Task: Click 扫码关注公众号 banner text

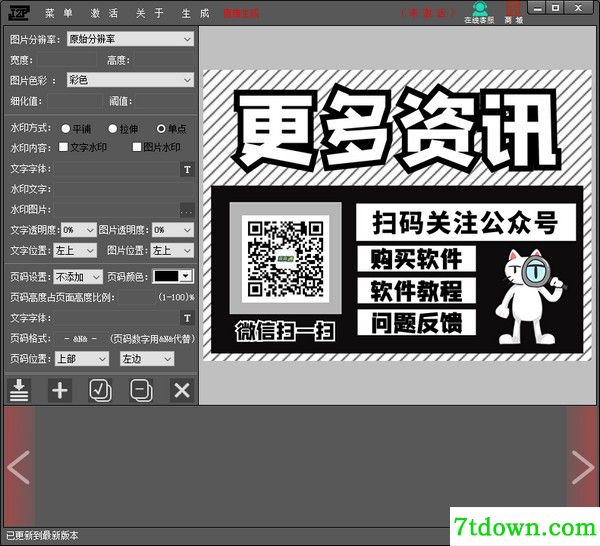Action: 466,222
